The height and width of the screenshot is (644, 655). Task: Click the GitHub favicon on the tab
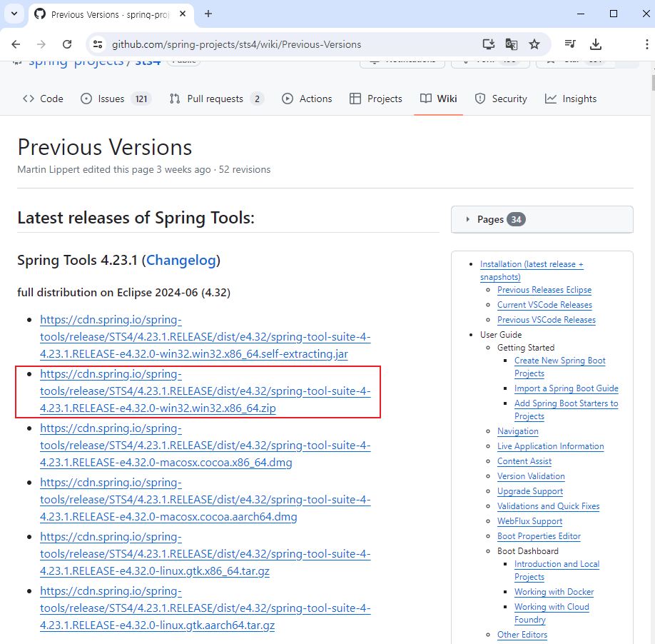tap(40, 14)
